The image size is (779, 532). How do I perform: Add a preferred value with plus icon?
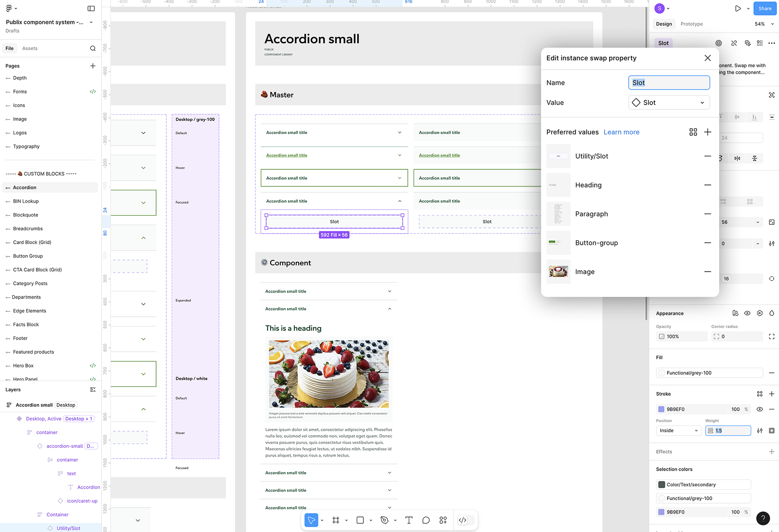pyautogui.click(x=708, y=132)
